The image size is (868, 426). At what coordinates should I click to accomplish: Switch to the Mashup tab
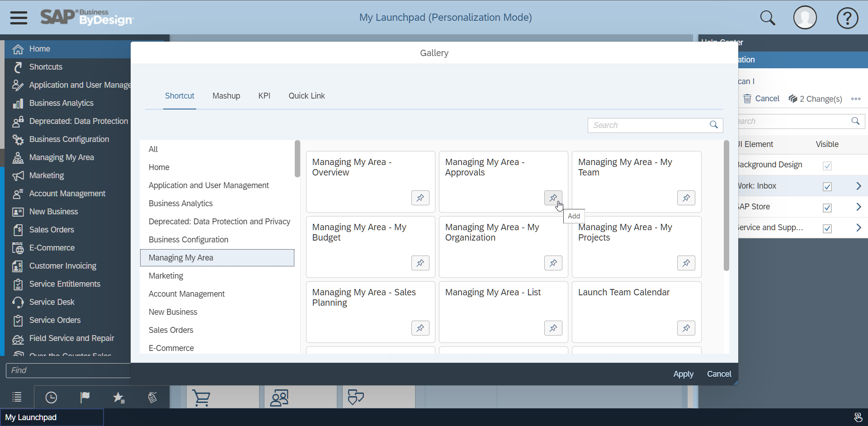pyautogui.click(x=226, y=96)
